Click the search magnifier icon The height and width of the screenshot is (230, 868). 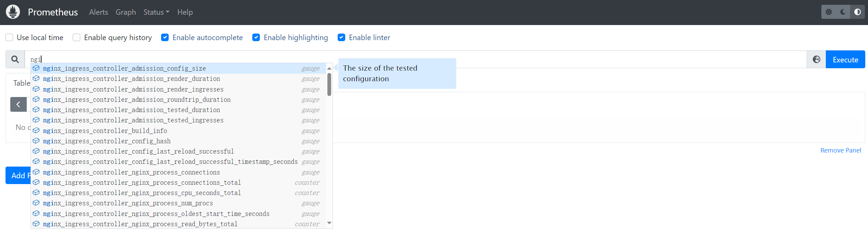click(x=15, y=59)
